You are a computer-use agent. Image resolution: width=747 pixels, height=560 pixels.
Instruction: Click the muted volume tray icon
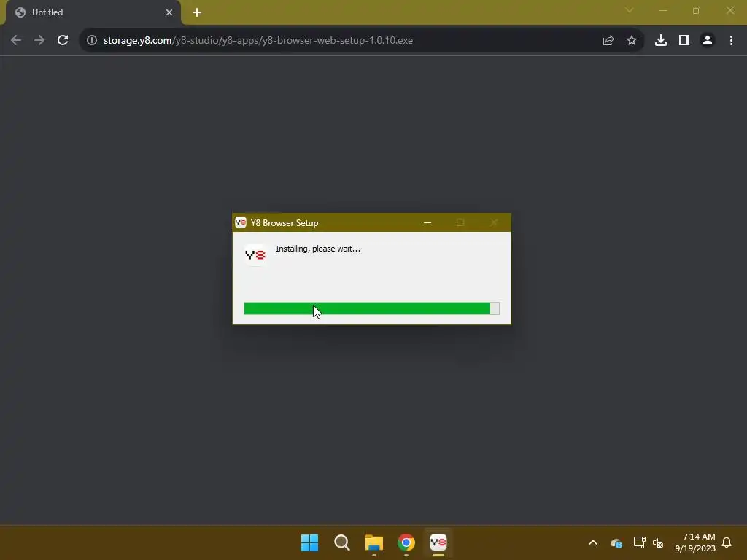pos(658,542)
